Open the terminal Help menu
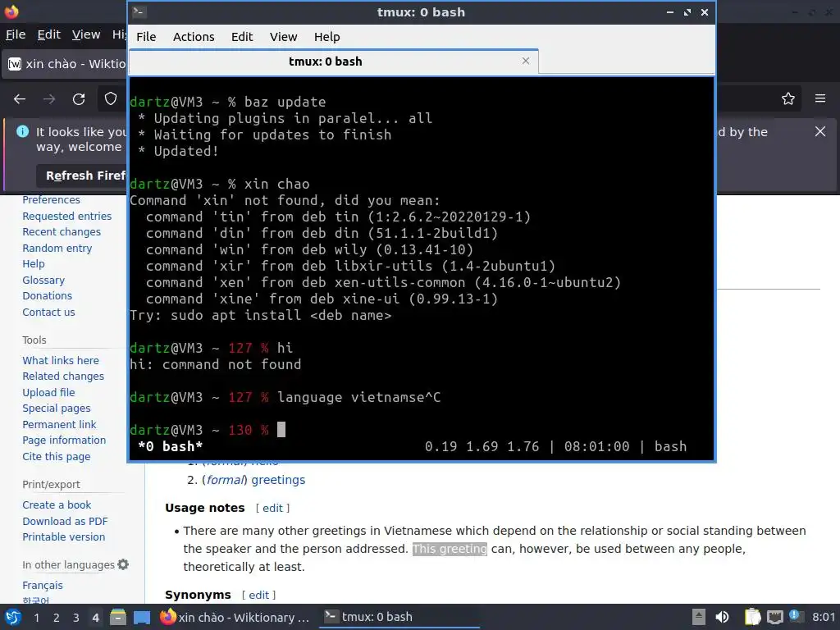This screenshot has height=630, width=840. [326, 37]
